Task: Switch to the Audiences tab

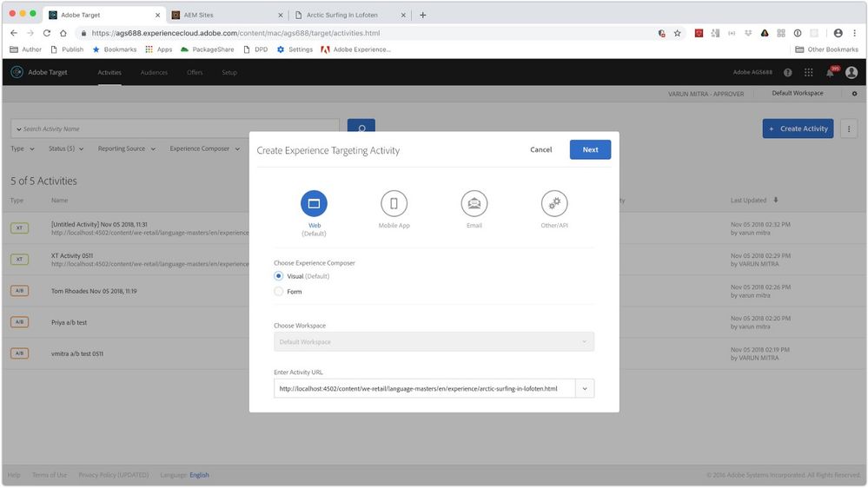Action: point(154,73)
